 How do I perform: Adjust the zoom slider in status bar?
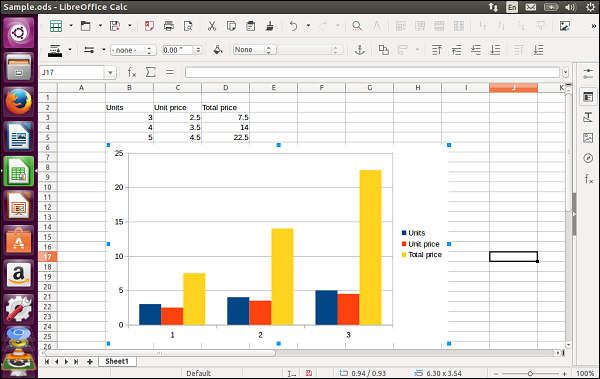(x=530, y=373)
